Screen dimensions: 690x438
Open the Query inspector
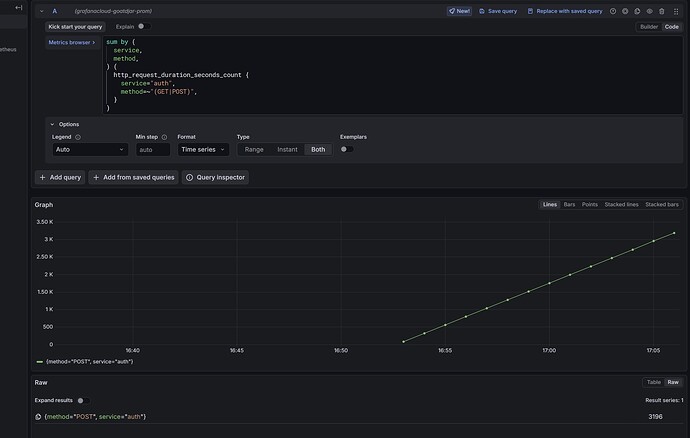(x=216, y=177)
